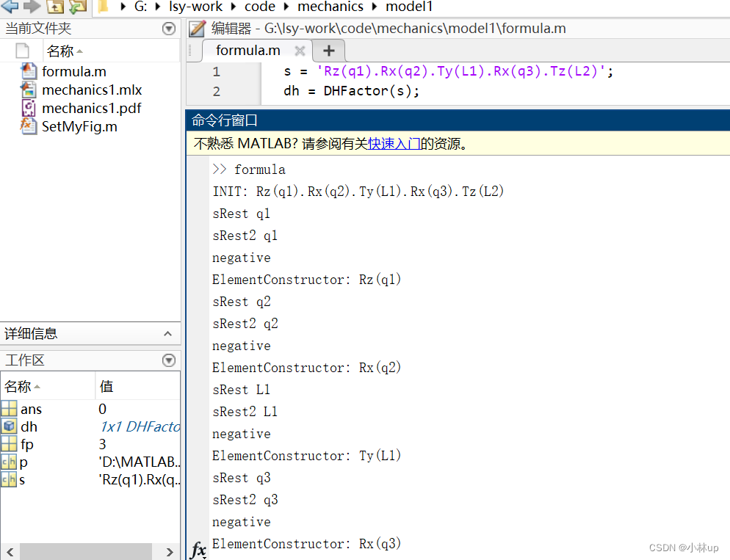
Task: Select mechanics1.mlx in the file list
Action: click(x=92, y=90)
